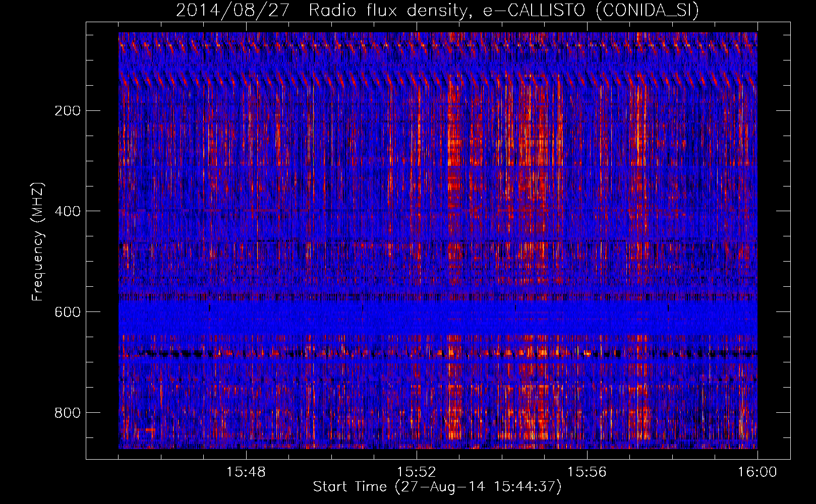This screenshot has height=504, width=816.
Task: Click the '15:52' time tick label
Action: (417, 472)
